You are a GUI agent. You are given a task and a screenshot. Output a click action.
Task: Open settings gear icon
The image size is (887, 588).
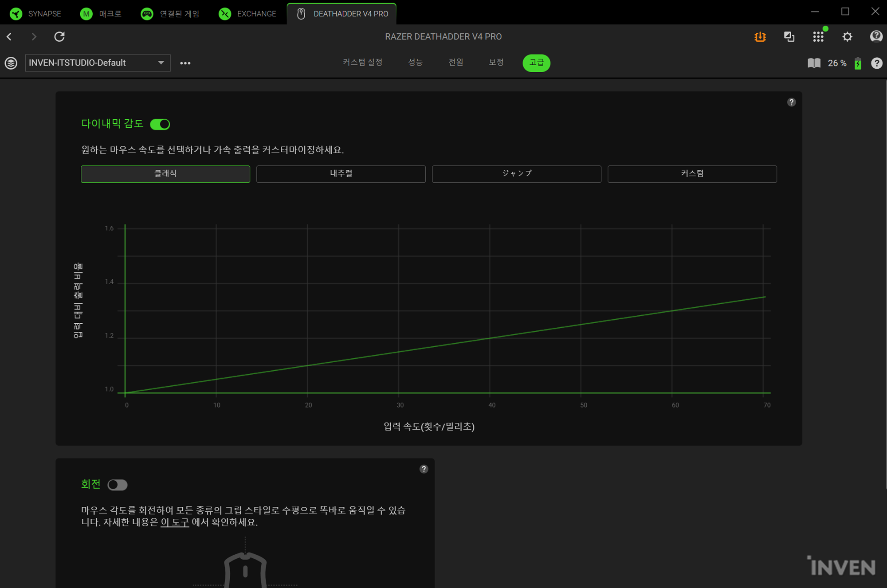[847, 36]
